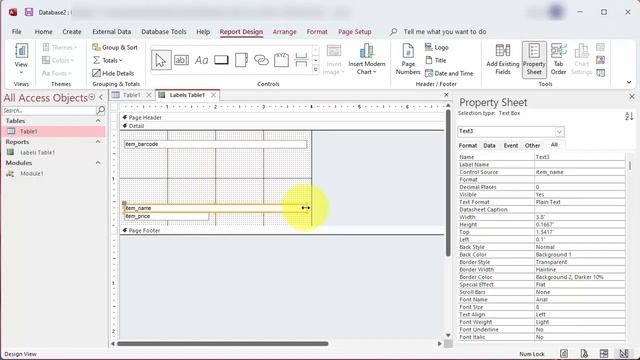Insert a Logo into the report
Screen dimensions: 640x360
coord(436,47)
